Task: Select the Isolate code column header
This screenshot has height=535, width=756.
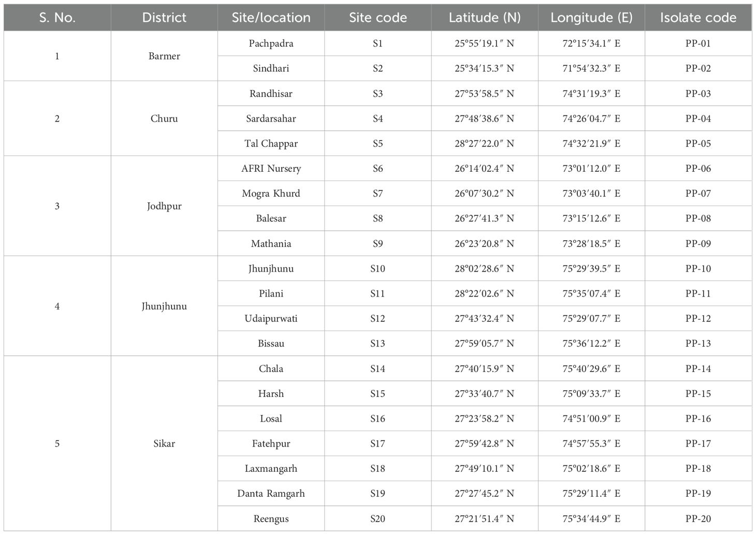Action: pos(698,18)
